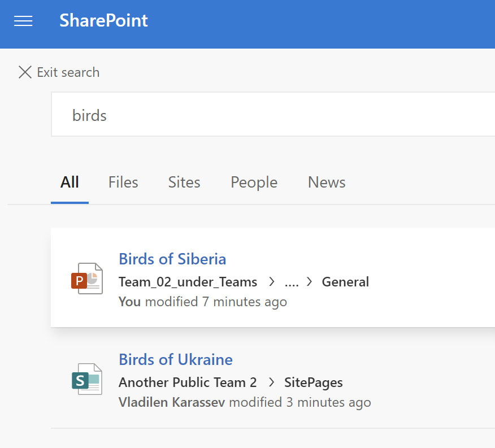
Task: Open the SitePages breadcrumb
Action: [314, 382]
